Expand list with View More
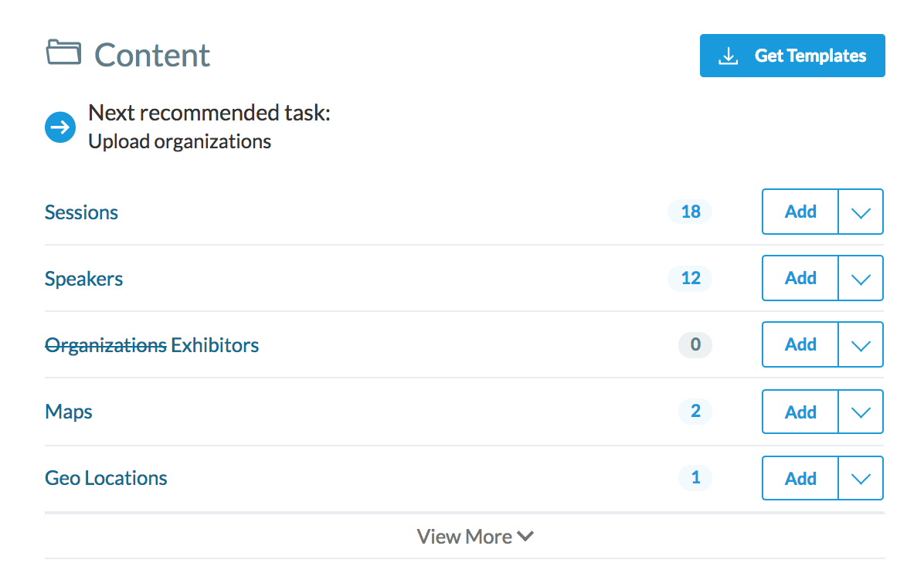This screenshot has height=573, width=924. point(474,537)
